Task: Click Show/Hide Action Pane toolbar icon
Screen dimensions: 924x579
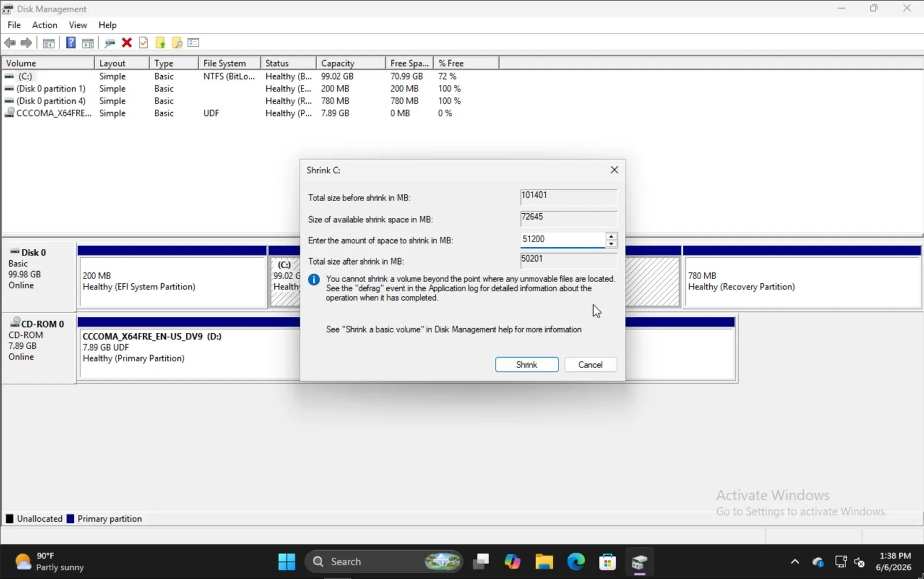Action: (x=88, y=43)
